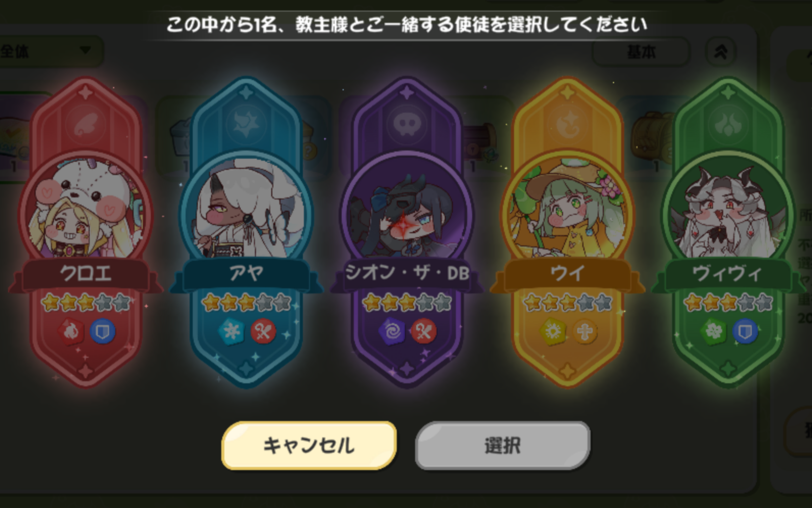The image size is (812, 508).
Task: Click the green flower element icon under ヴィヴィ
Action: [714, 332]
